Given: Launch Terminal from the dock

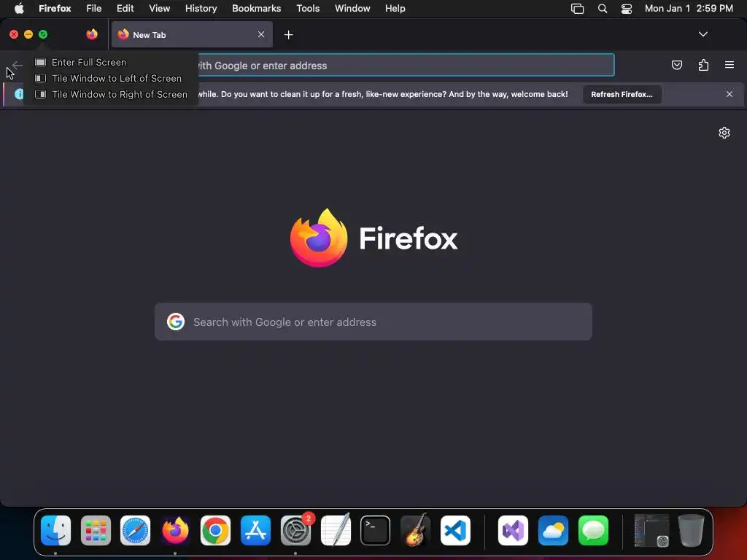Looking at the screenshot, I should 376,530.
